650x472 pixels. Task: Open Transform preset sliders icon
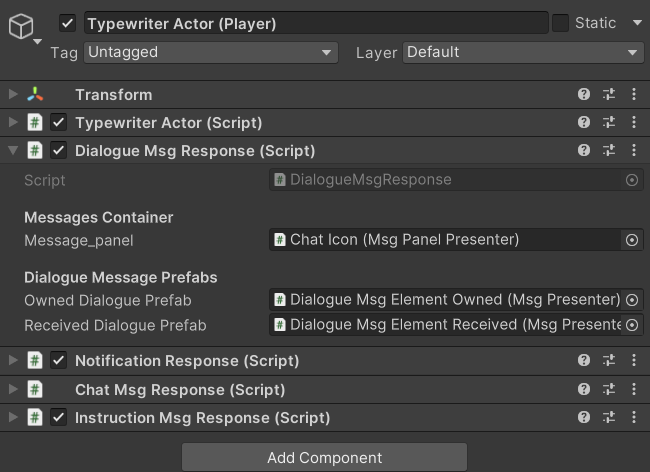pyautogui.click(x=609, y=94)
